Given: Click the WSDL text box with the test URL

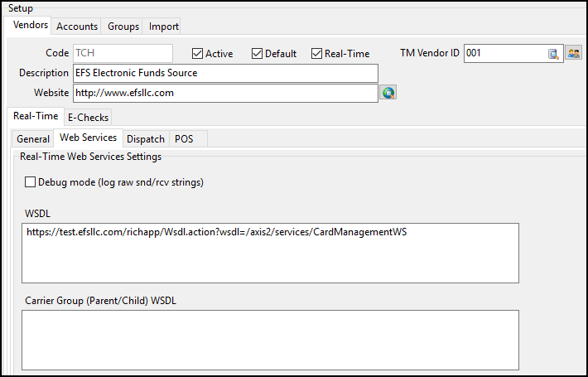Looking at the screenshot, I should tap(270, 254).
